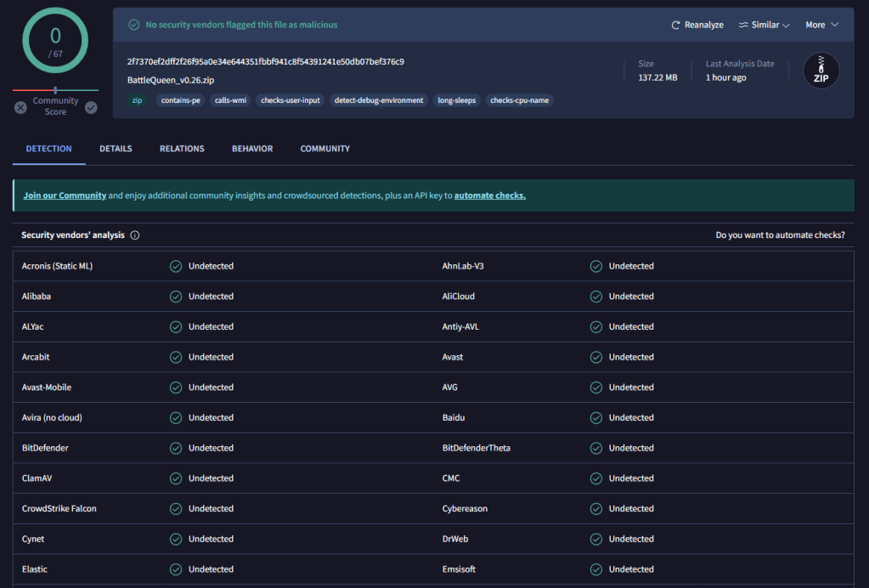Click the AhnLab-V3 Undetected checkmark icon
The height and width of the screenshot is (588, 869).
tap(596, 266)
